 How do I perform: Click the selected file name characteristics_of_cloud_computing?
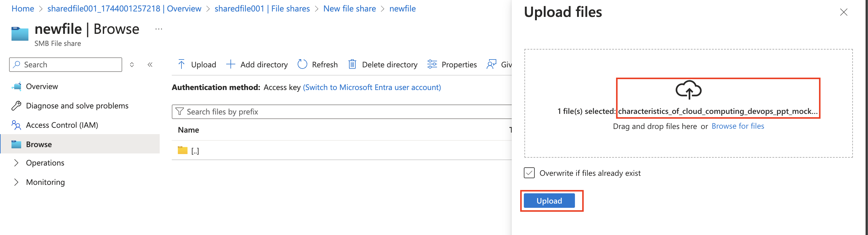pos(718,111)
